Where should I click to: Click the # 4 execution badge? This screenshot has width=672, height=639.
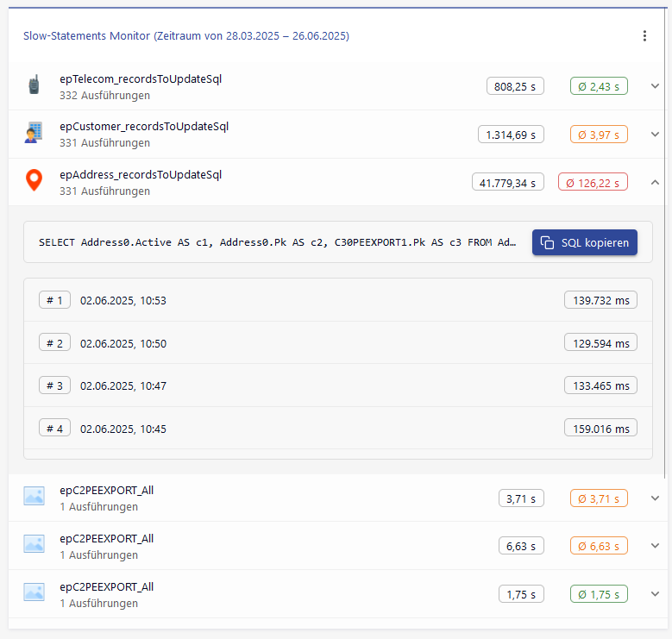pos(54,429)
